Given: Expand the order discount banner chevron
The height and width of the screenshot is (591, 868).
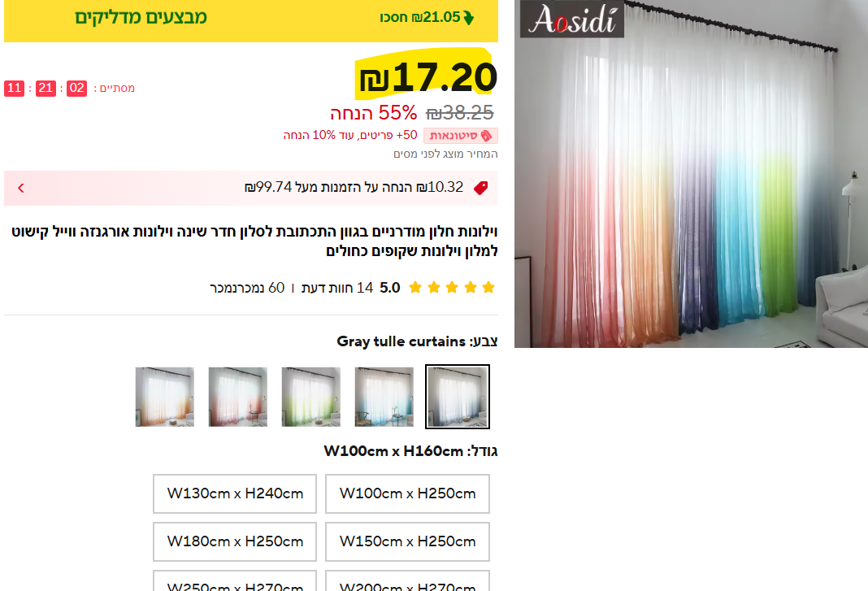Looking at the screenshot, I should [x=21, y=189].
